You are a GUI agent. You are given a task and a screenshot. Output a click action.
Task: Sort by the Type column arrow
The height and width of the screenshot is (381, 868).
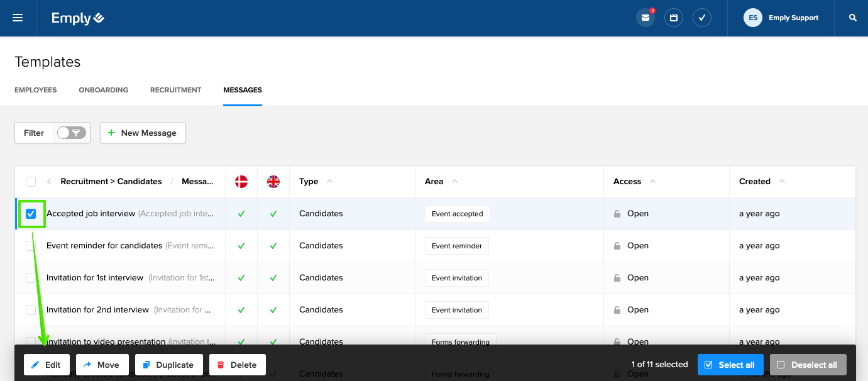pyautogui.click(x=330, y=181)
